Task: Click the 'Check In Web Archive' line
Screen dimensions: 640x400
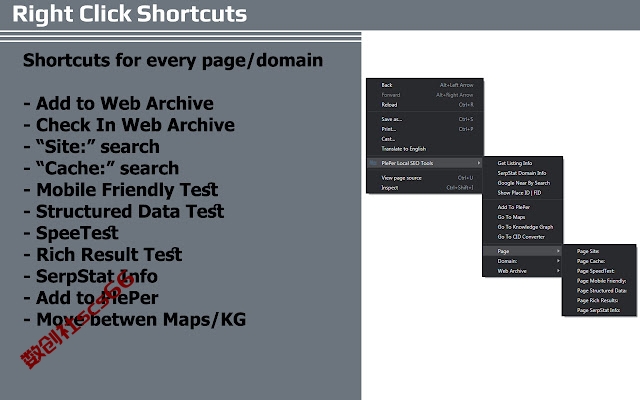Action: click(x=129, y=125)
